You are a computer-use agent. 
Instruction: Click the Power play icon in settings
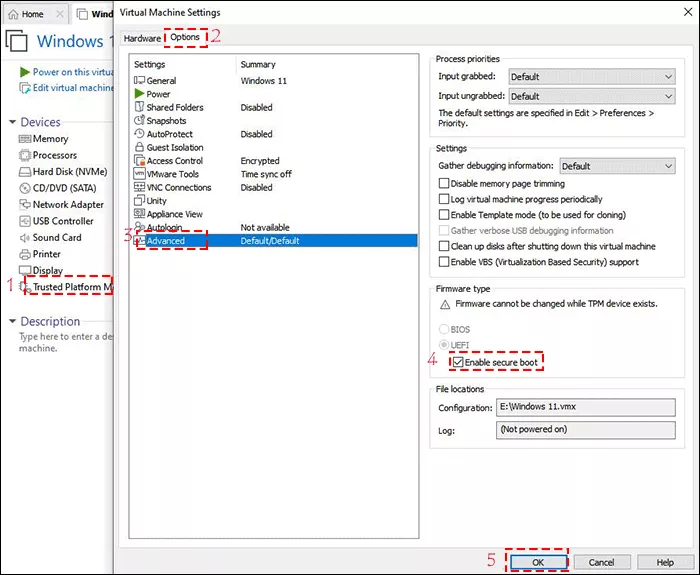(x=139, y=94)
